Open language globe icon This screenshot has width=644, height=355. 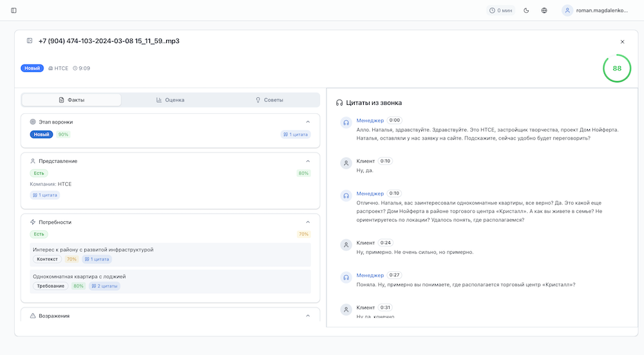544,10
